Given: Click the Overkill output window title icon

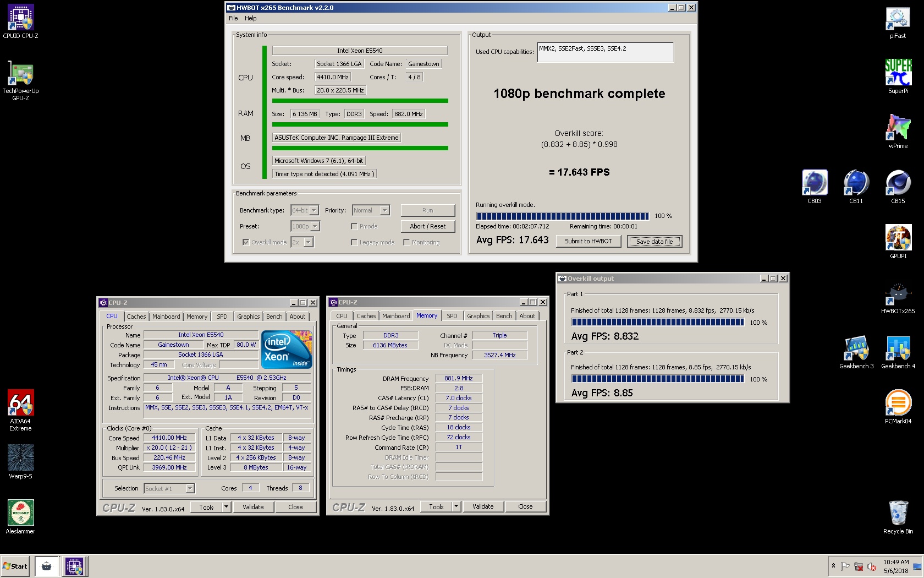Looking at the screenshot, I should pos(562,279).
